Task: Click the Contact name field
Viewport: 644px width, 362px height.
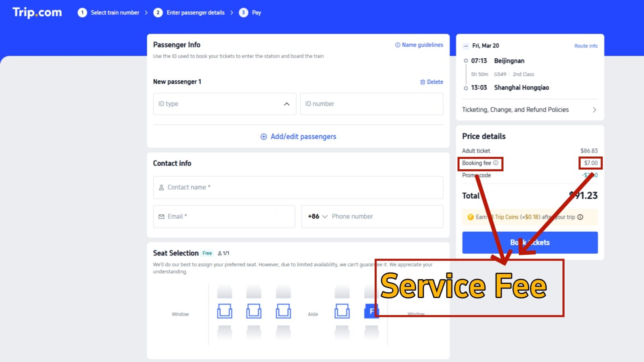Action: click(298, 187)
